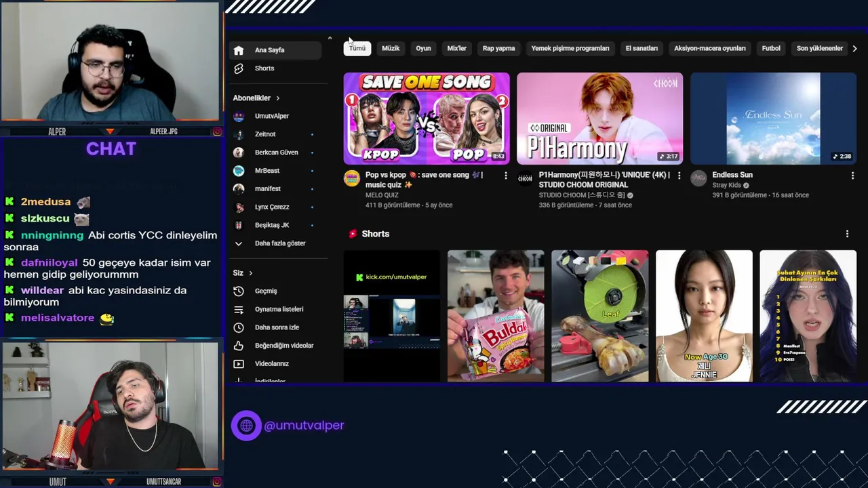This screenshot has height=488, width=868.
Task: Select the Rap yapma filter chip
Action: 498,48
